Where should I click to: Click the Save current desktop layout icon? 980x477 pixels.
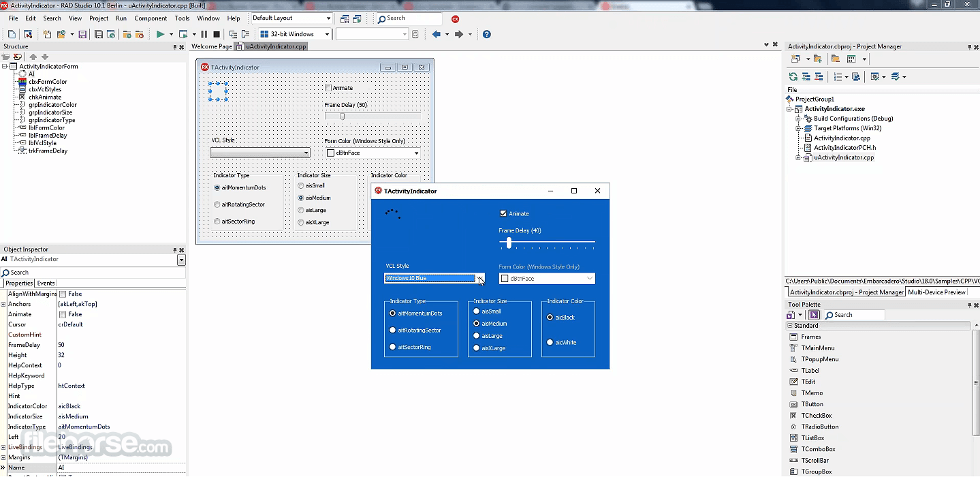(345, 18)
